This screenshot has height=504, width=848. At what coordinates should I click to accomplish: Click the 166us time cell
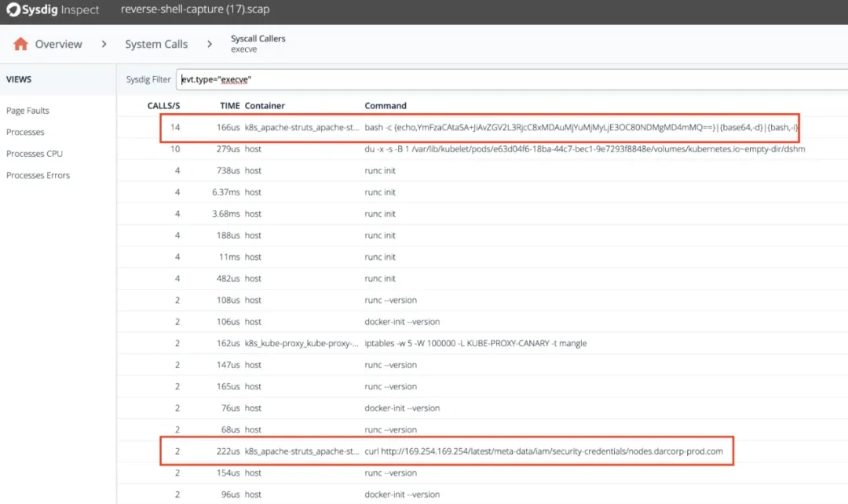click(228, 128)
